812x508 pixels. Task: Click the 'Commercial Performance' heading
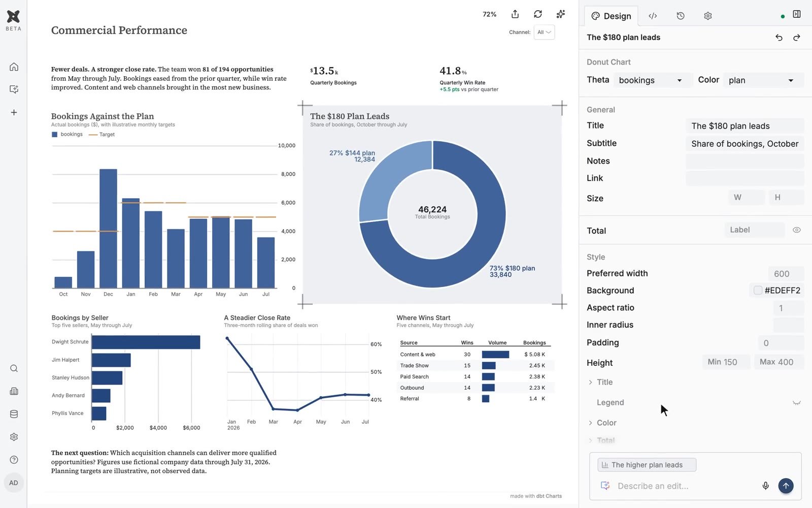point(119,30)
